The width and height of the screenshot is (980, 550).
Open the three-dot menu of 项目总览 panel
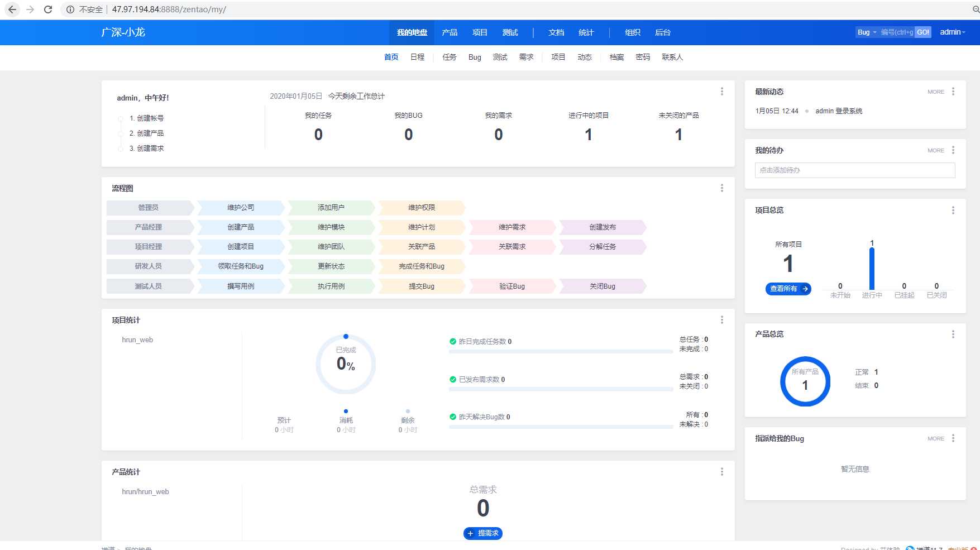pos(953,211)
